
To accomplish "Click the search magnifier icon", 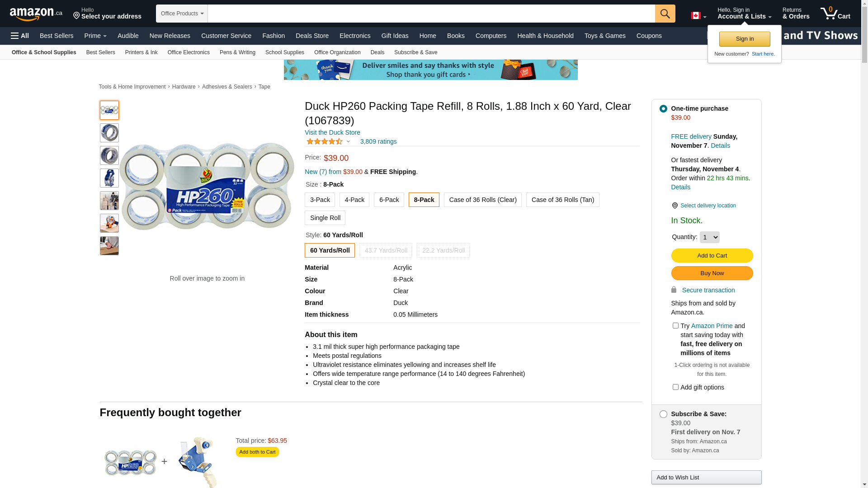I will click(x=665, y=14).
